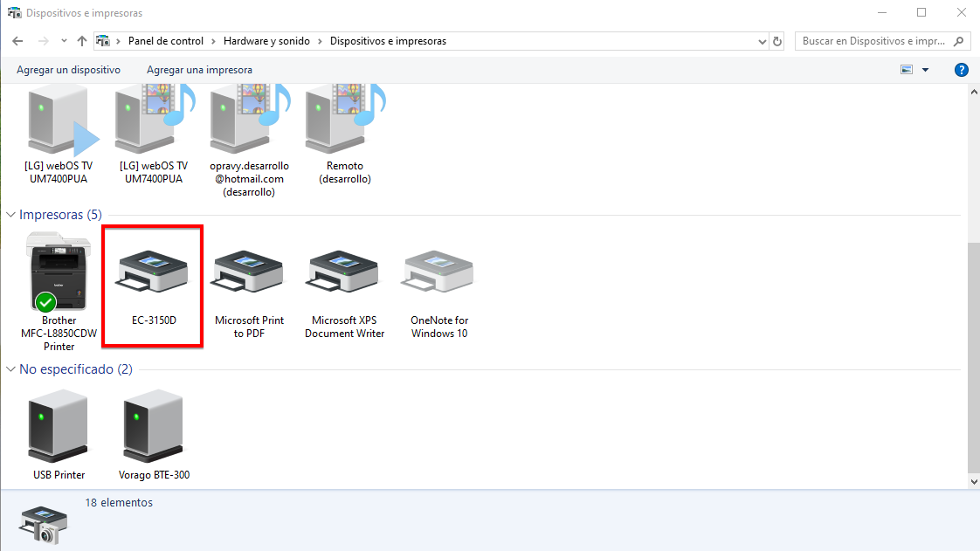The width and height of the screenshot is (980, 551).
Task: Click the details pane printer-camera icon
Action: click(x=43, y=526)
